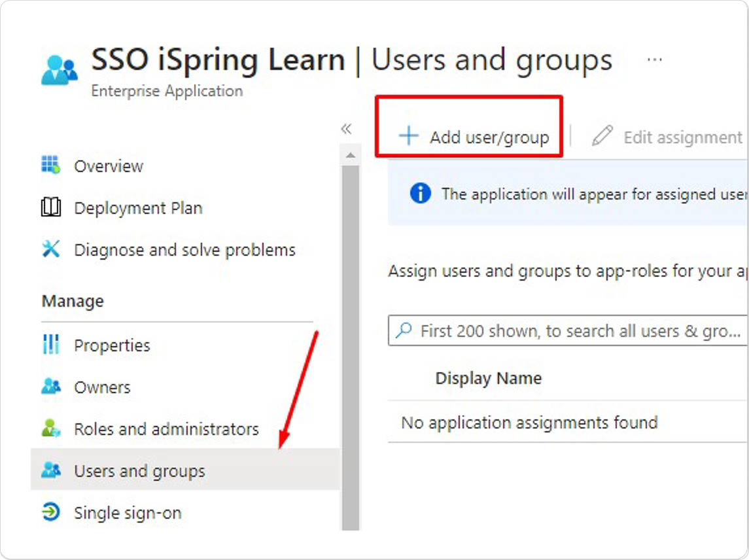
Task: Click the blue info icon in banner
Action: [x=421, y=194]
